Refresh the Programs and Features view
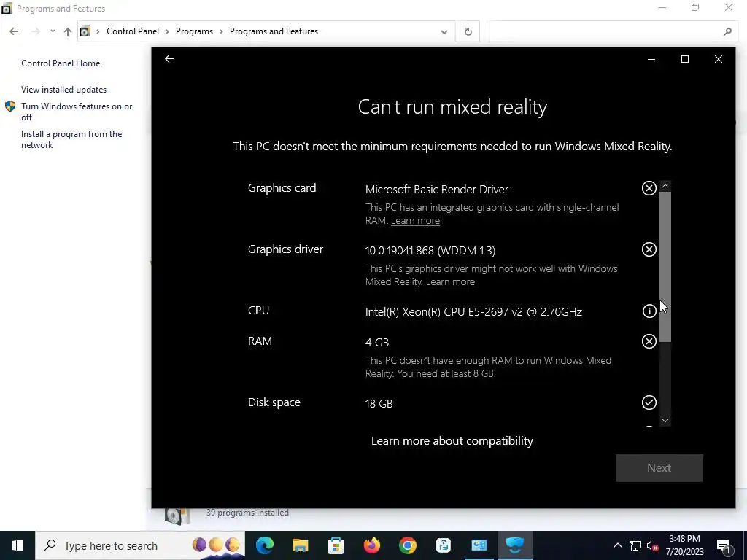 tap(468, 31)
